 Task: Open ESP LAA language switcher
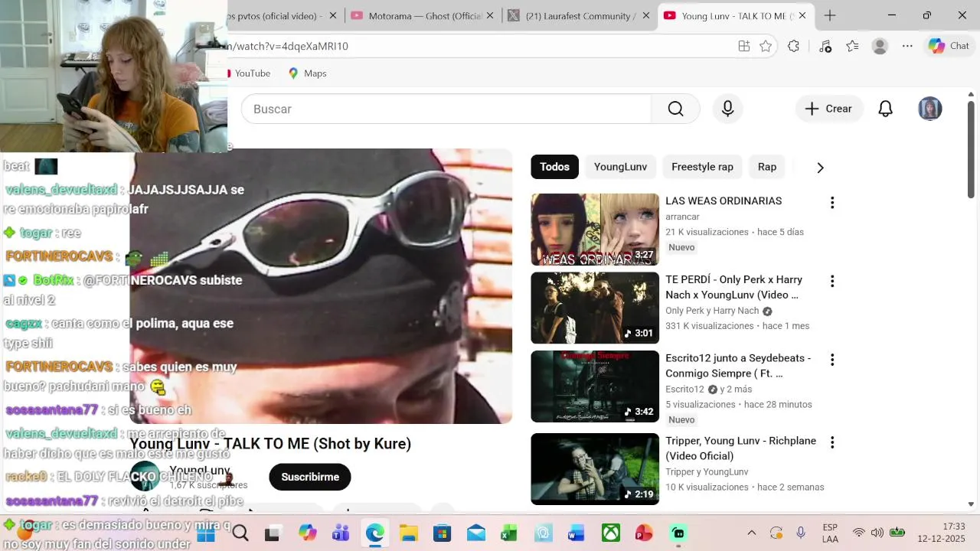point(830,533)
